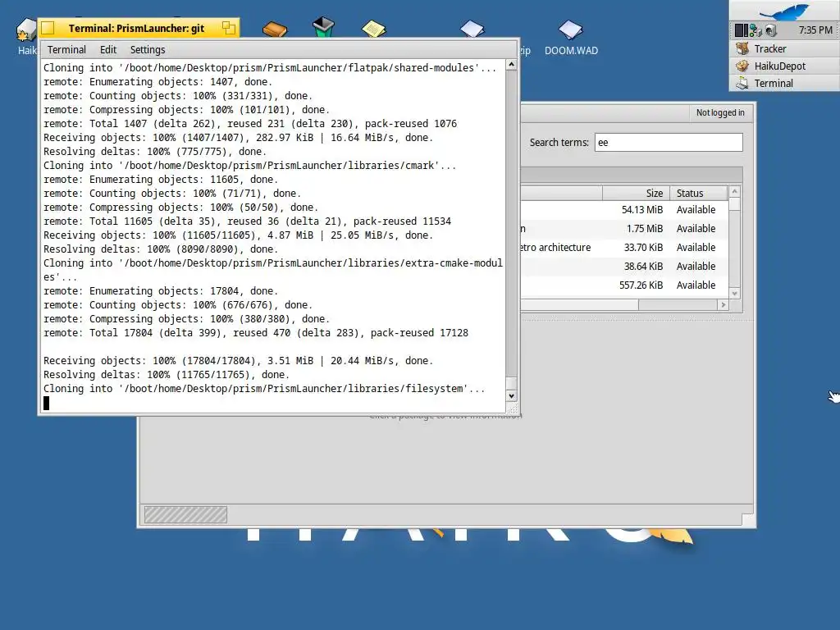Switch to Tracker in the Deskbar

coord(784,48)
